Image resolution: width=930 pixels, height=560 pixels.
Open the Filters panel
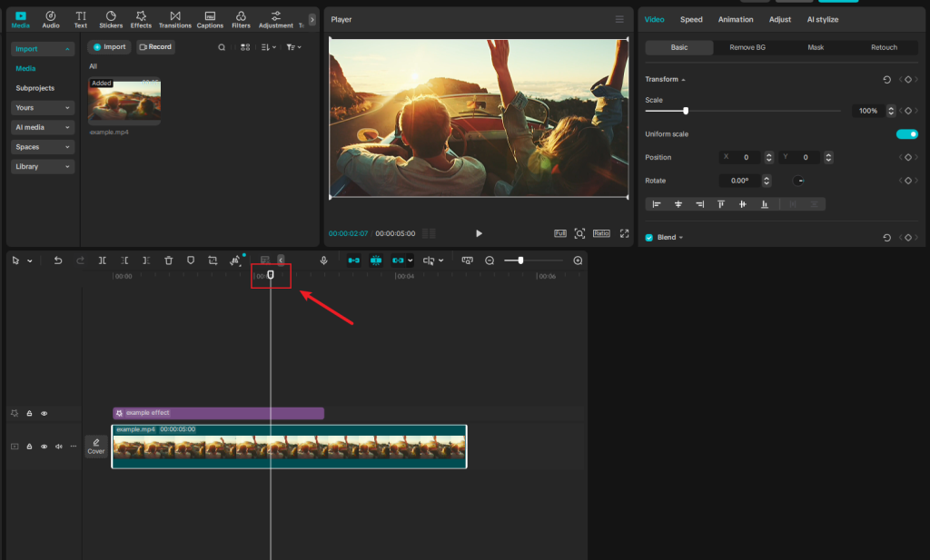(x=241, y=18)
